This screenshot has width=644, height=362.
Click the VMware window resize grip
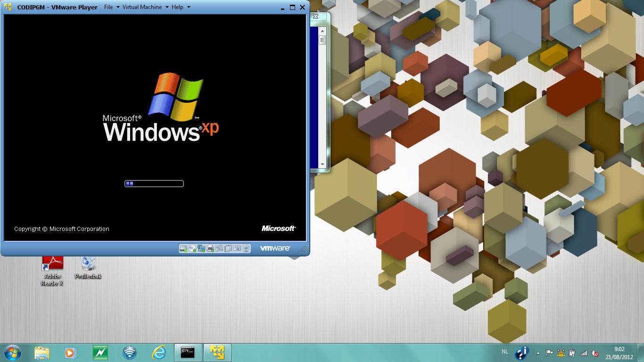point(303,249)
